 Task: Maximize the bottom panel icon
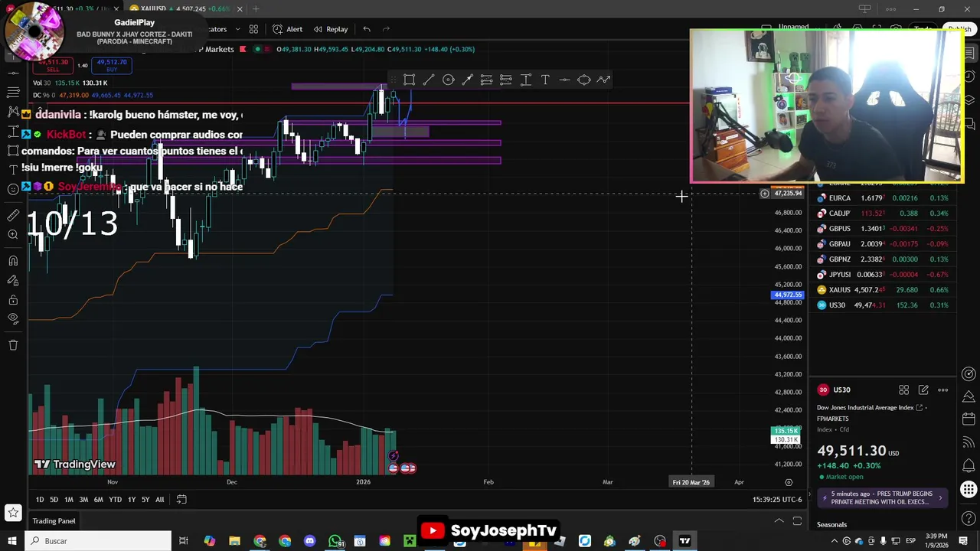[x=797, y=521]
